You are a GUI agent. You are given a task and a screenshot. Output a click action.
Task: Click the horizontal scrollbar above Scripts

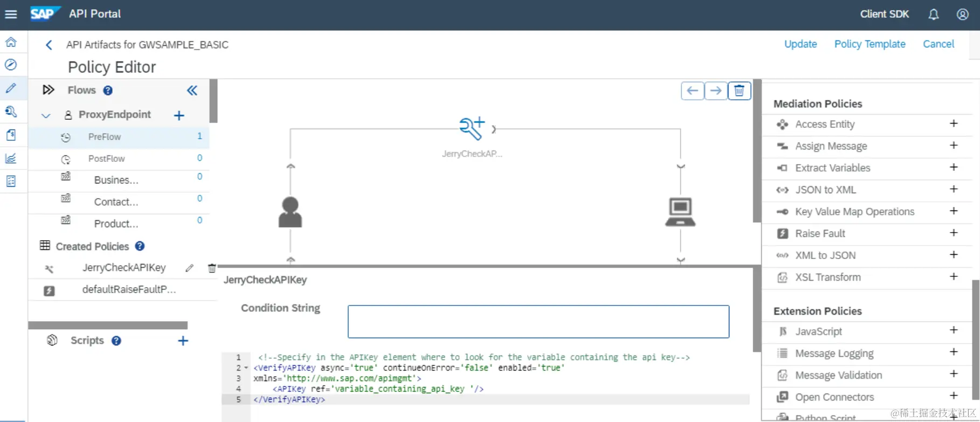[108, 325]
